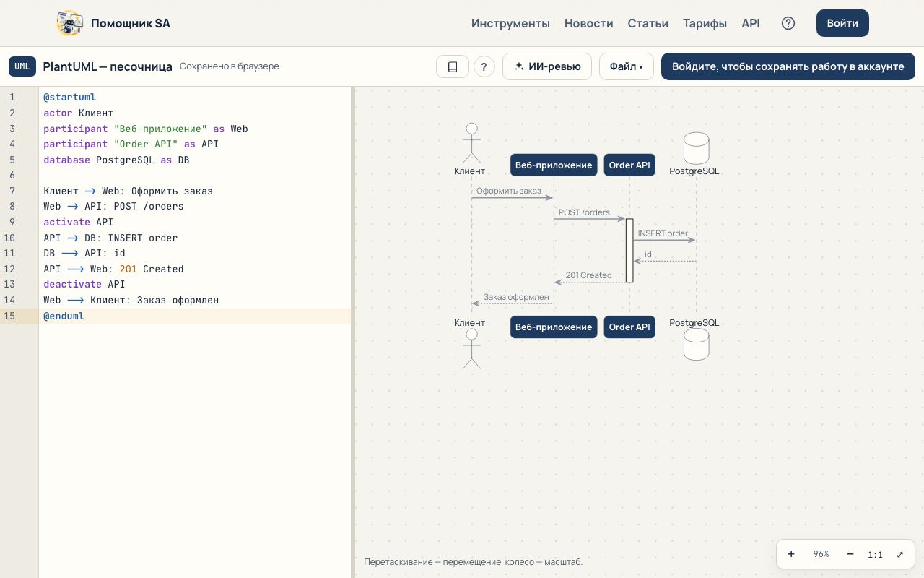The image size is (924, 578).
Task: Click the 96% zoom level value
Action: pyautogui.click(x=821, y=554)
